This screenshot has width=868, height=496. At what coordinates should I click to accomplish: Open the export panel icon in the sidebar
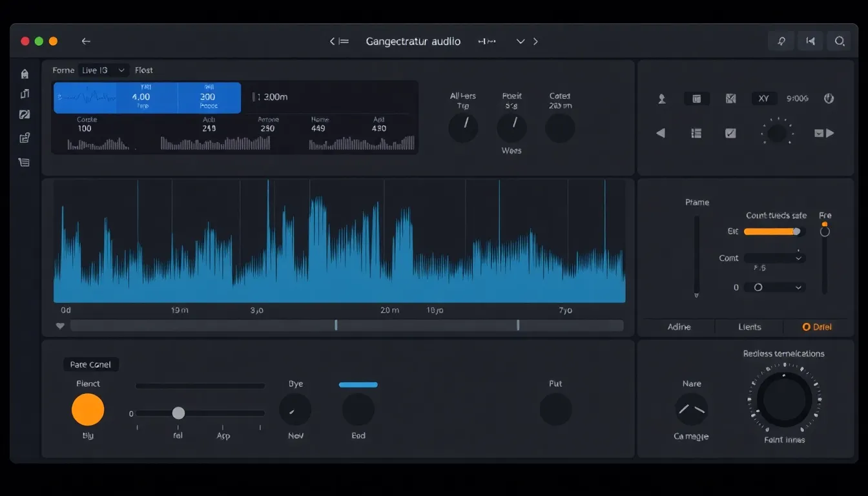[24, 138]
